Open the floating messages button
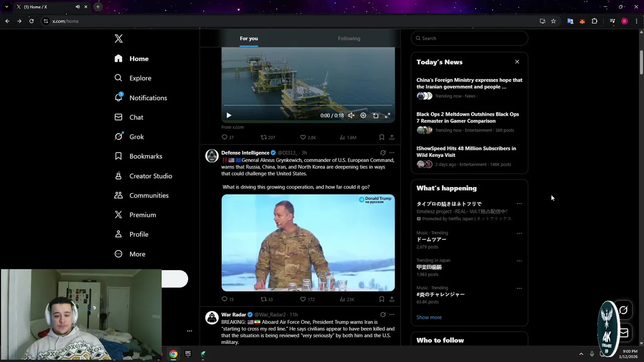This screenshot has height=362, width=644. point(623,333)
